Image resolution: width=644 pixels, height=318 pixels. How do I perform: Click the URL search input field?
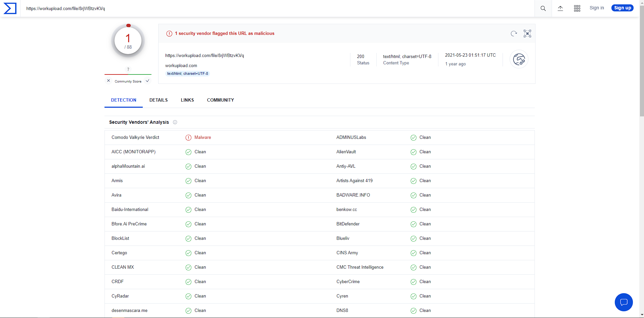tap(277, 8)
